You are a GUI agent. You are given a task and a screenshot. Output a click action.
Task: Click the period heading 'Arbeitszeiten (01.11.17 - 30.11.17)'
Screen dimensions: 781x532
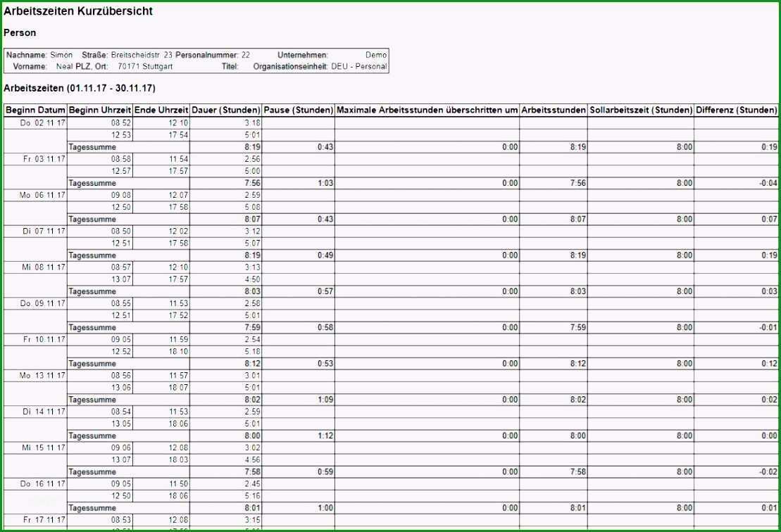coord(80,88)
